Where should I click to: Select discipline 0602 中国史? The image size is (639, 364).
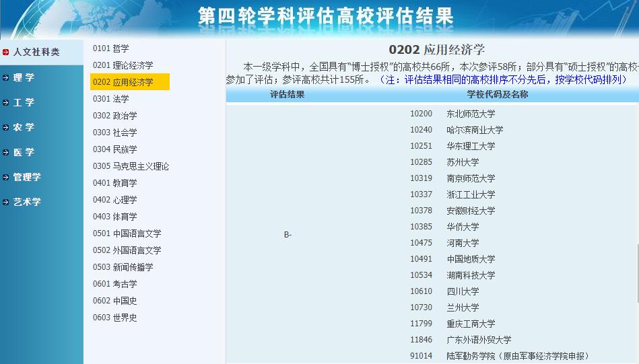pos(115,301)
